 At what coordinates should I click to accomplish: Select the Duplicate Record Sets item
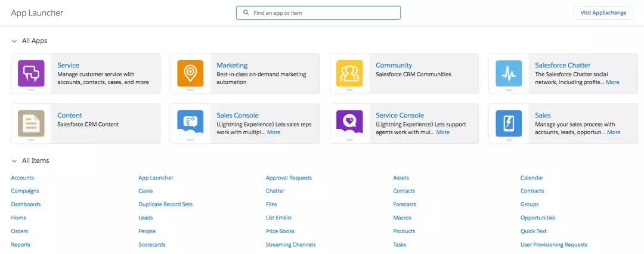[x=165, y=205]
